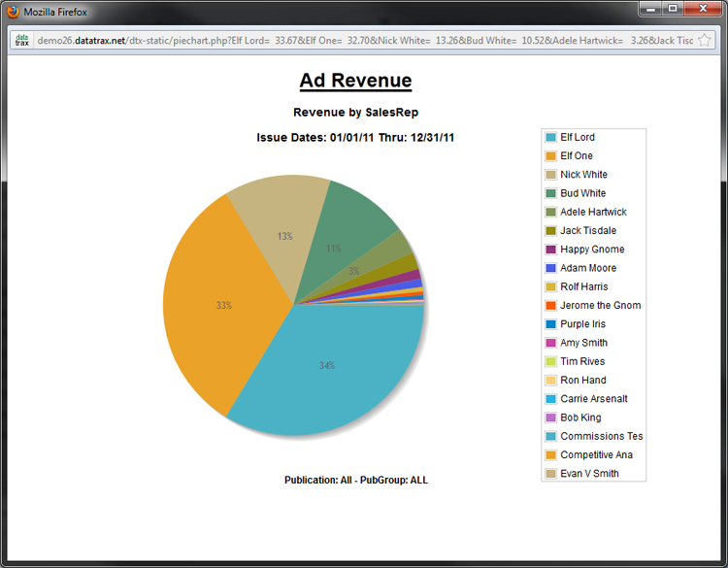The image size is (728, 568).
Task: Click the 'Rolf Harris' legend label
Action: (x=584, y=286)
